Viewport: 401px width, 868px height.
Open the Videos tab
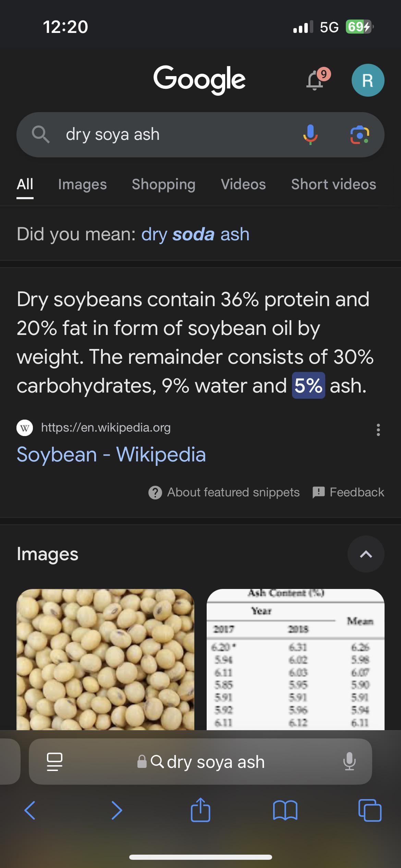(x=243, y=184)
